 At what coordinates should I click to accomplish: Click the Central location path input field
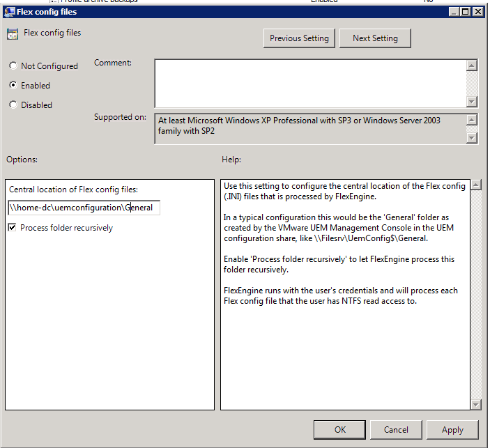(84, 208)
